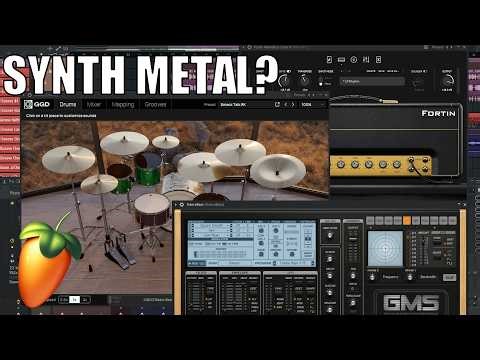Select the far-left crash cymbal on the kit
The image size is (480, 360).
tap(69, 159)
